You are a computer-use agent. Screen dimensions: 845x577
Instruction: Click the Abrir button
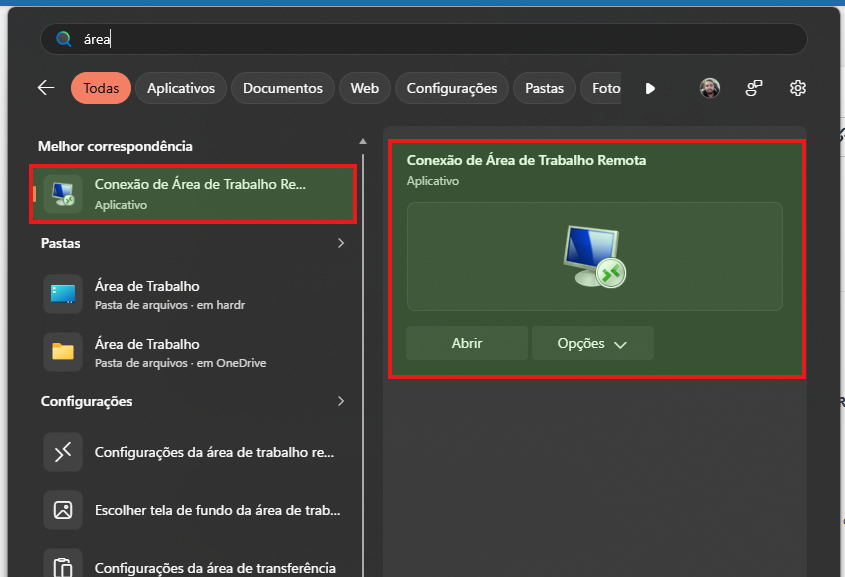pyautogui.click(x=467, y=343)
